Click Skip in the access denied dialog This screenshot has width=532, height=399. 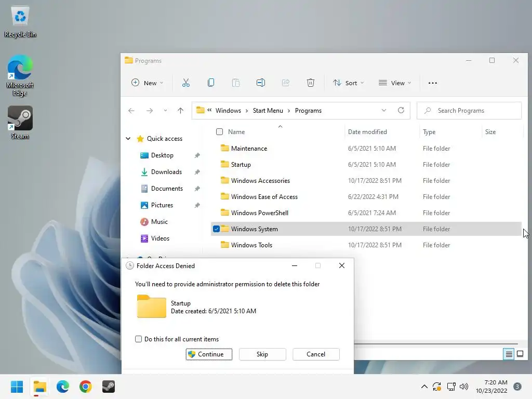tap(262, 354)
